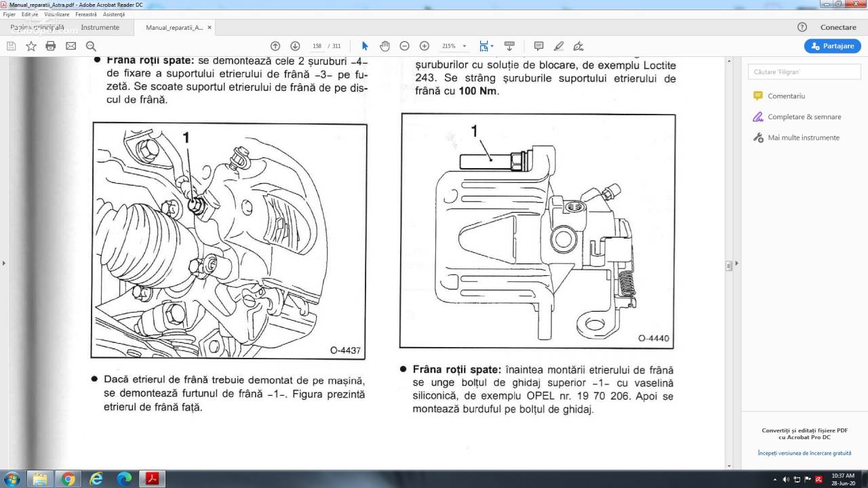Open the Asistență menu
The image size is (868, 488).
pyautogui.click(x=114, y=14)
